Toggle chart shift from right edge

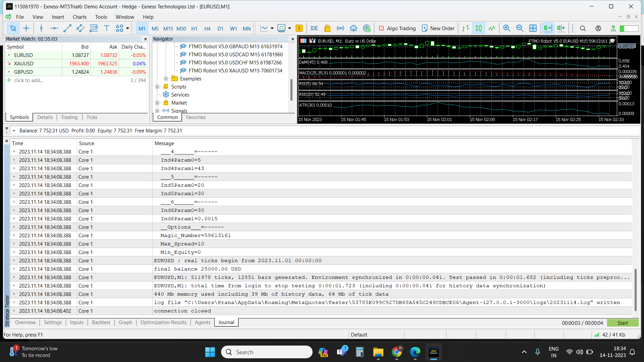pos(561,28)
